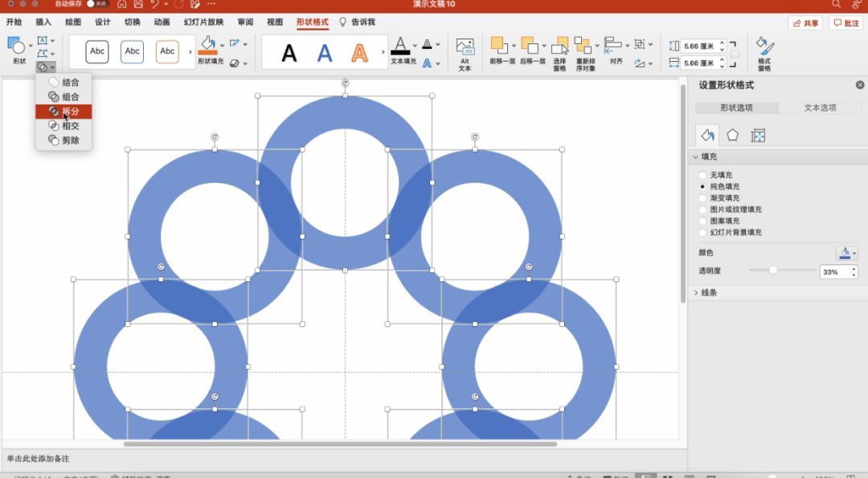Click the group objects icon
868x478 pixels.
click(640, 43)
